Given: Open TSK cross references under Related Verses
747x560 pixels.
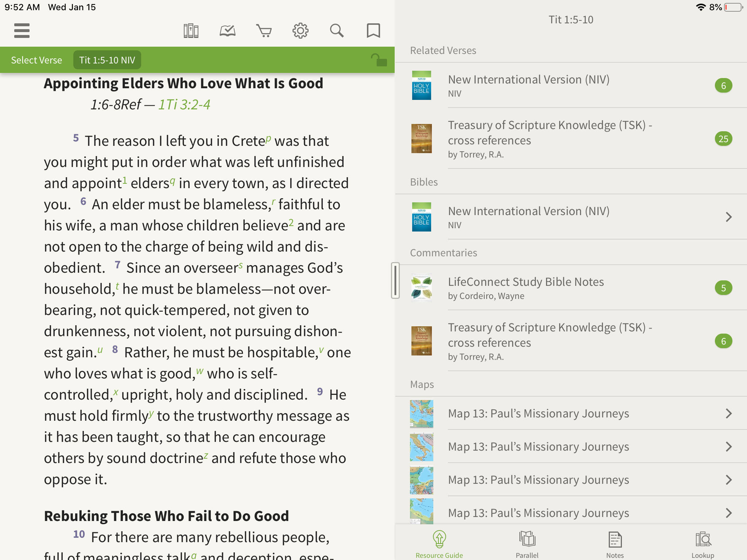Looking at the screenshot, I should pos(571,139).
